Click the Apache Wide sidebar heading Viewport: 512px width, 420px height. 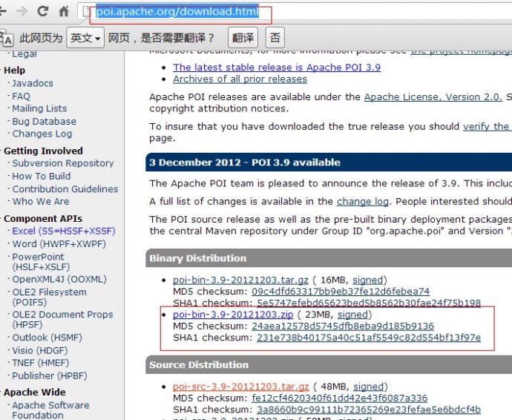(35, 393)
